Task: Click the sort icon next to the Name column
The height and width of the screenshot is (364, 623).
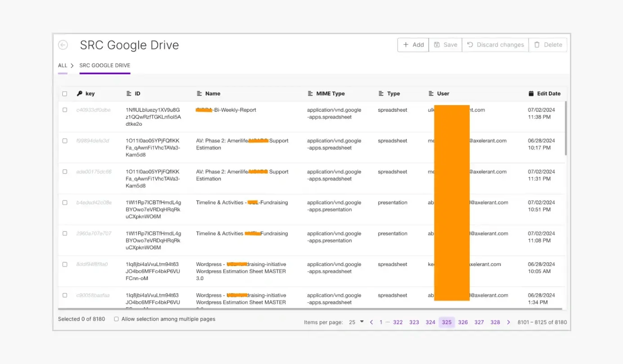Action: click(x=198, y=93)
